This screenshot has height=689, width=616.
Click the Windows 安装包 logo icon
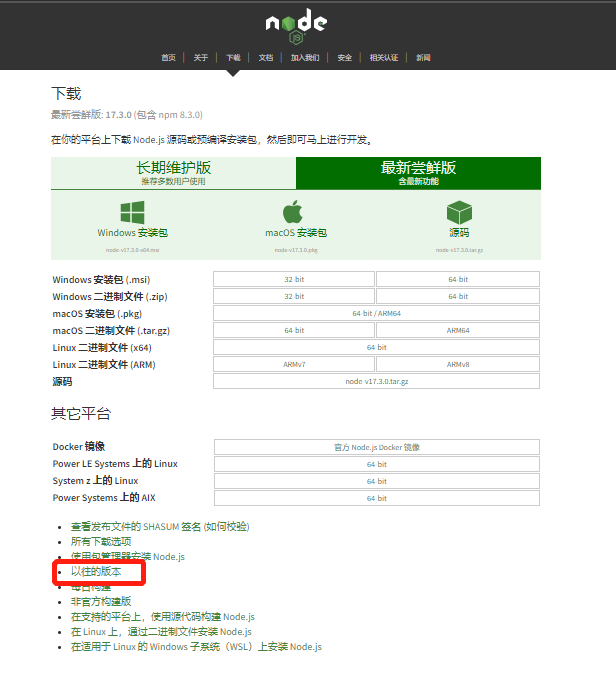[132, 213]
